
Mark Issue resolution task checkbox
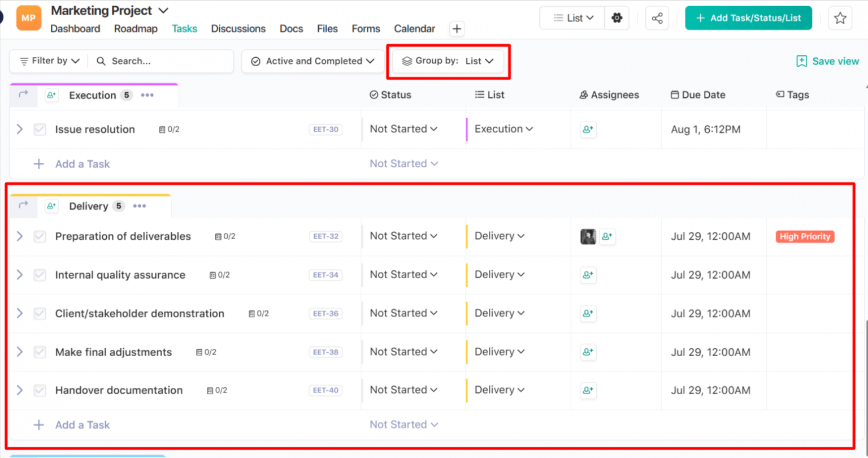click(x=40, y=129)
